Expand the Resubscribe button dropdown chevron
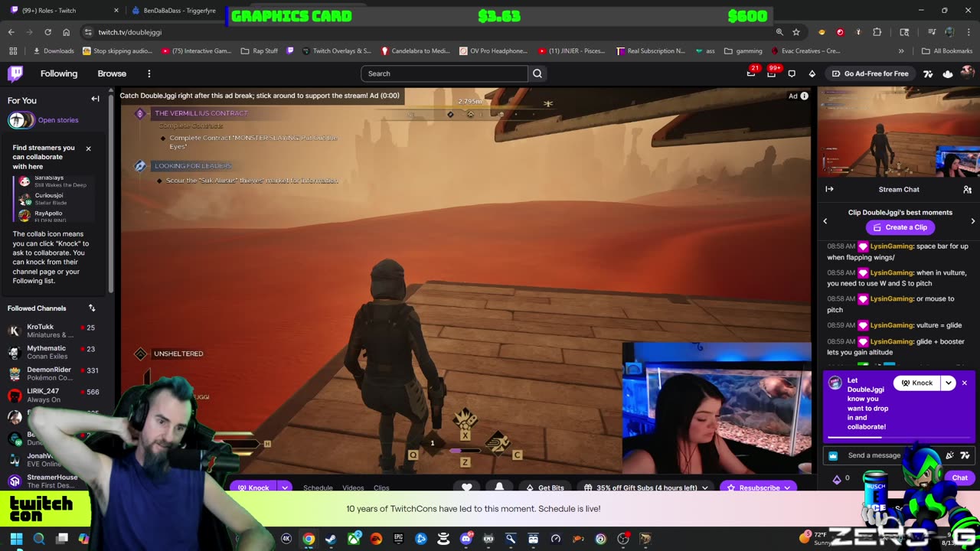980x551 pixels. (x=787, y=487)
